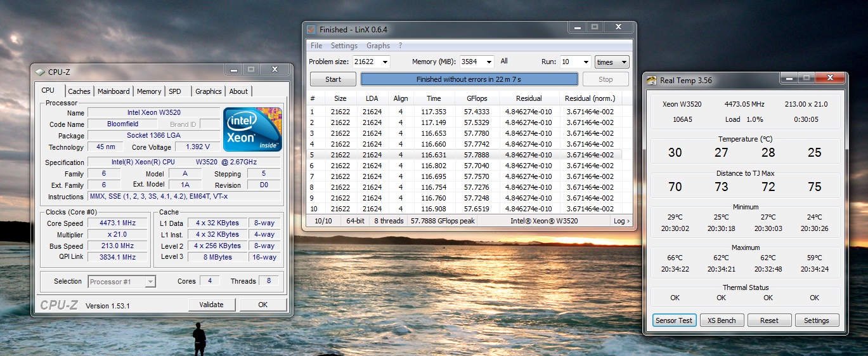Switch to the SPD tab in CPU-Z

tap(175, 91)
